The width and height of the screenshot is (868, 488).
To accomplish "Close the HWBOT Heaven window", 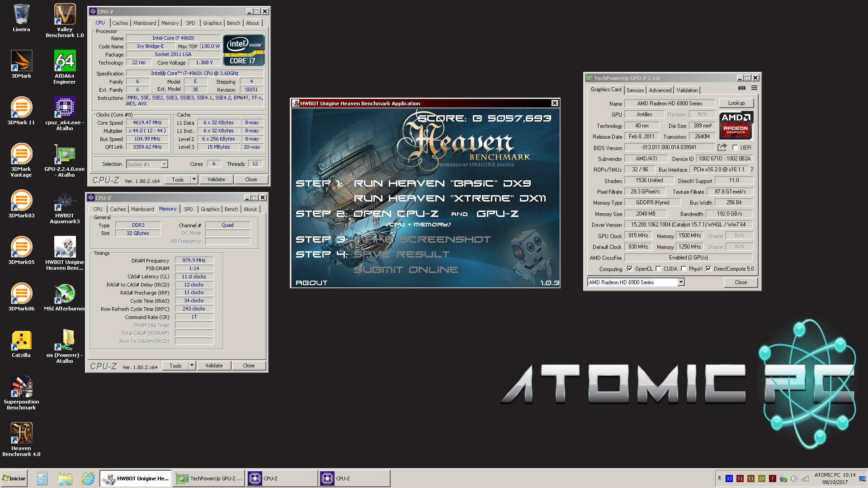I will pos(555,103).
